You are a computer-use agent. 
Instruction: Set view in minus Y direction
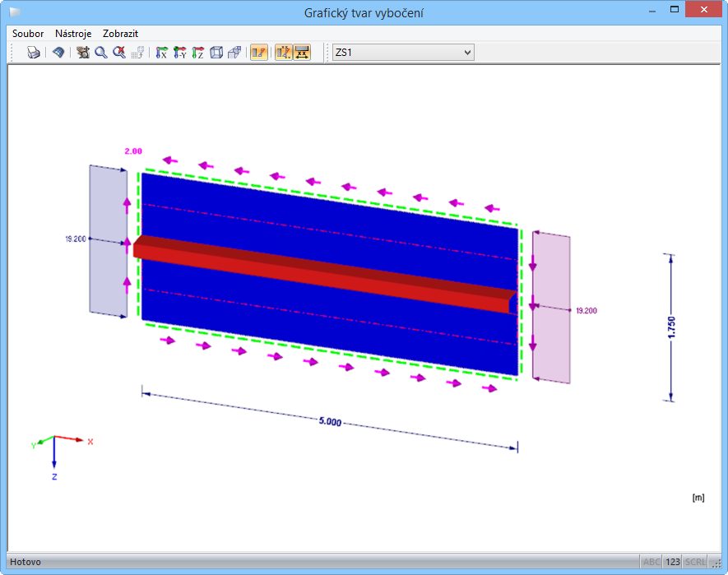pos(179,52)
